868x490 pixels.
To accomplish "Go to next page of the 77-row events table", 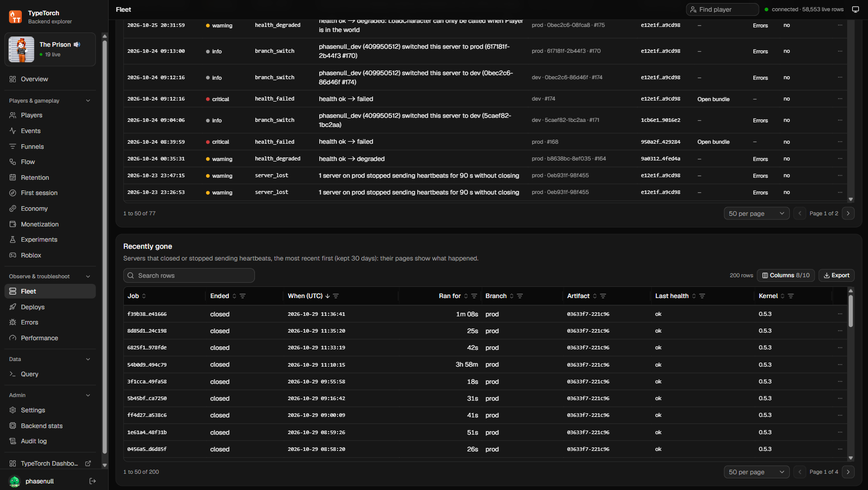I will 848,214.
